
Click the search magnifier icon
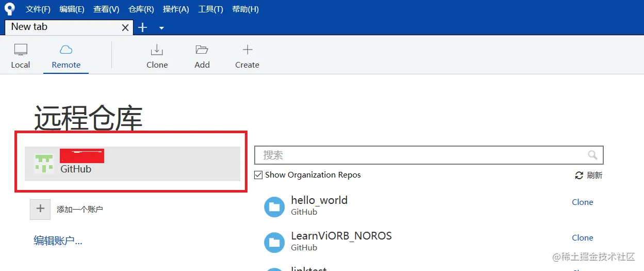coord(592,155)
